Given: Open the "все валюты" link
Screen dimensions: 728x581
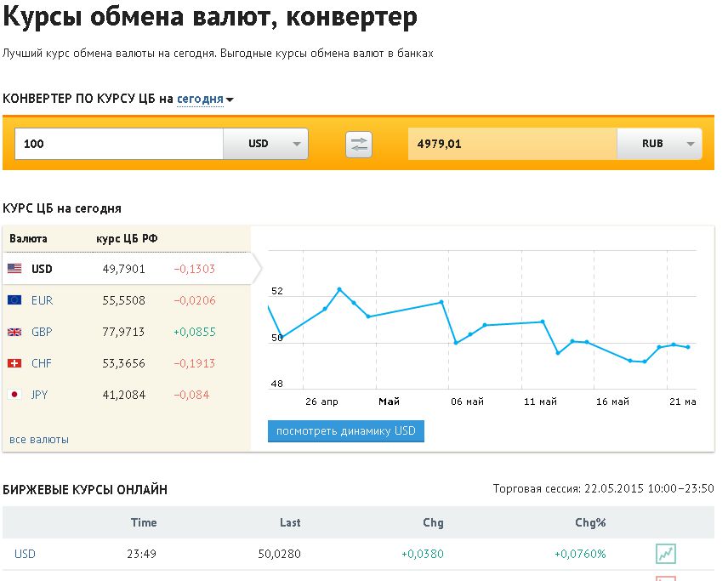Looking at the screenshot, I should [39, 439].
